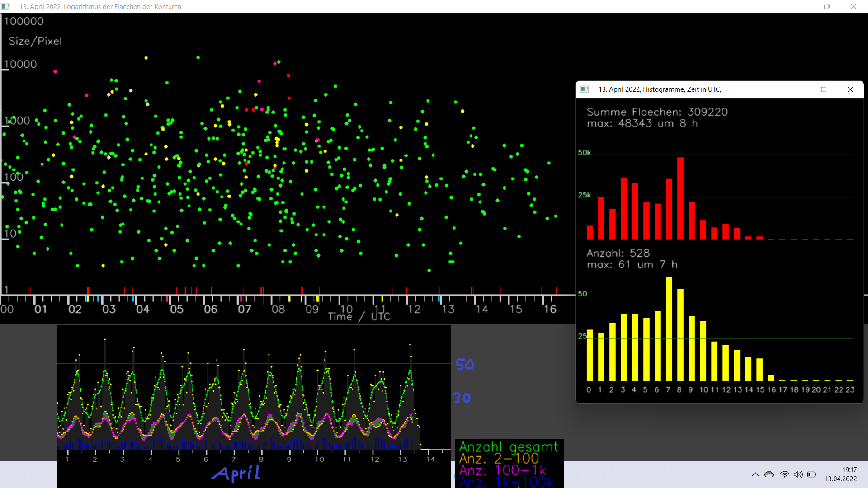This screenshot has height=488, width=868.
Task: Click hour label '0' under yellow histogram
Action: (x=589, y=389)
